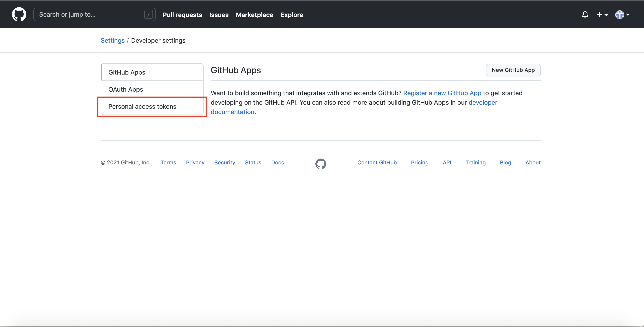644x327 pixels.
Task: Click the footer GitHub Octocat logo
Action: (321, 164)
